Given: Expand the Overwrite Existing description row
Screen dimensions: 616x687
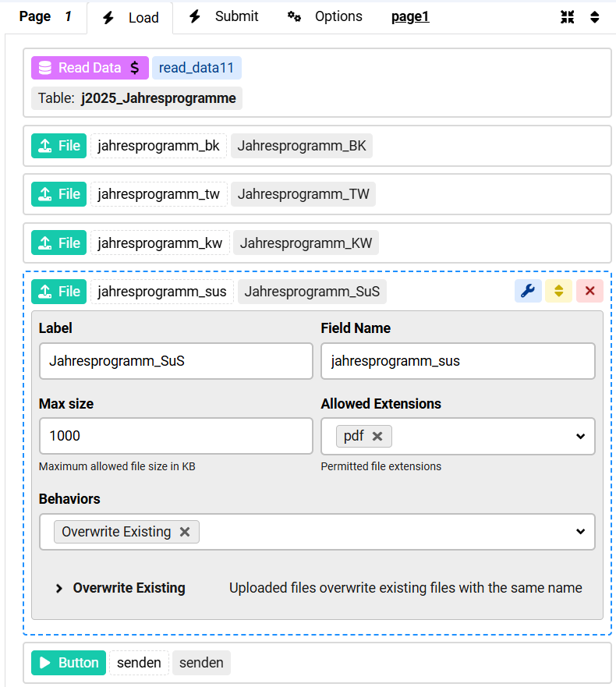Looking at the screenshot, I should (59, 588).
